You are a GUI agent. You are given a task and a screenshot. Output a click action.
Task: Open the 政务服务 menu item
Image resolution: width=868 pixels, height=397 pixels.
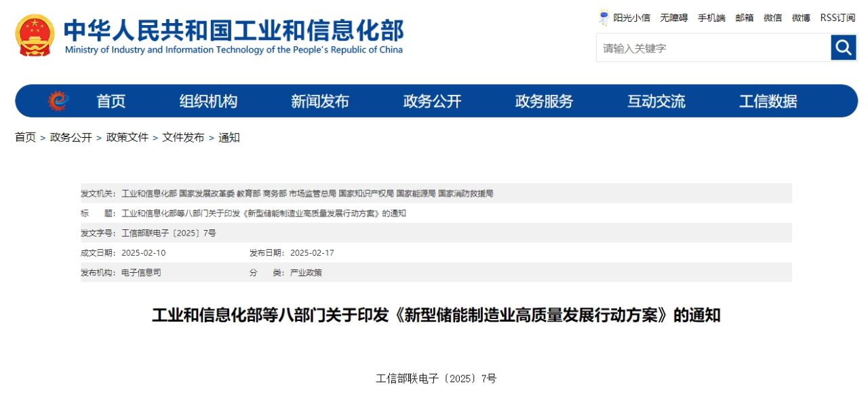(x=544, y=101)
